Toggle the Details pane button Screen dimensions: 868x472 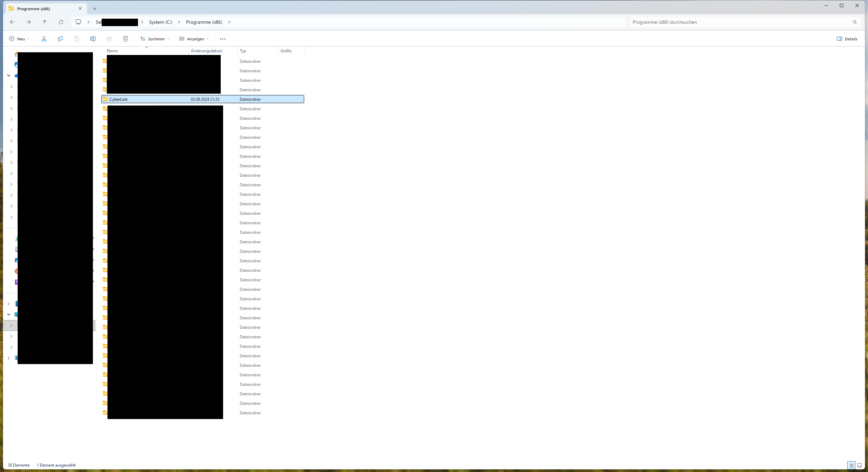point(847,39)
